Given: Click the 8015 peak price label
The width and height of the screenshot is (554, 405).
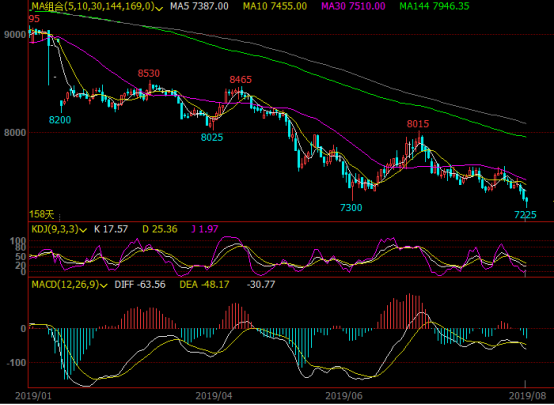Looking at the screenshot, I should (x=418, y=124).
